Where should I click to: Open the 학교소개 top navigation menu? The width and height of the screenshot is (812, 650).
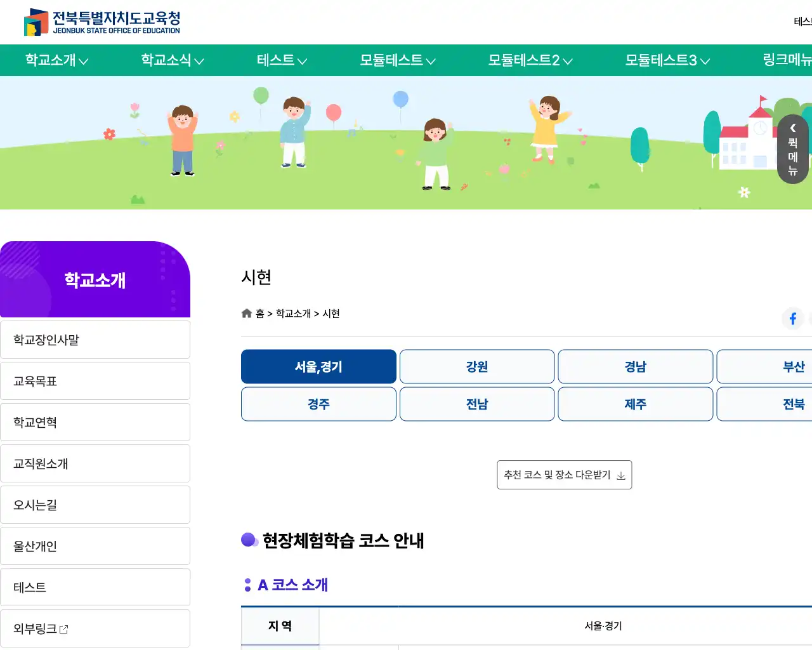56,60
